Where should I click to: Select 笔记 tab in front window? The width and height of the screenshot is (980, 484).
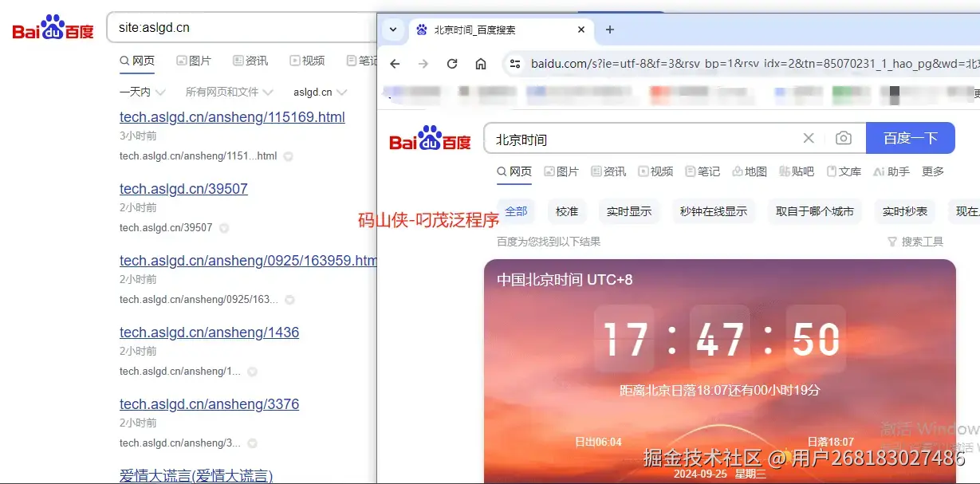(703, 171)
